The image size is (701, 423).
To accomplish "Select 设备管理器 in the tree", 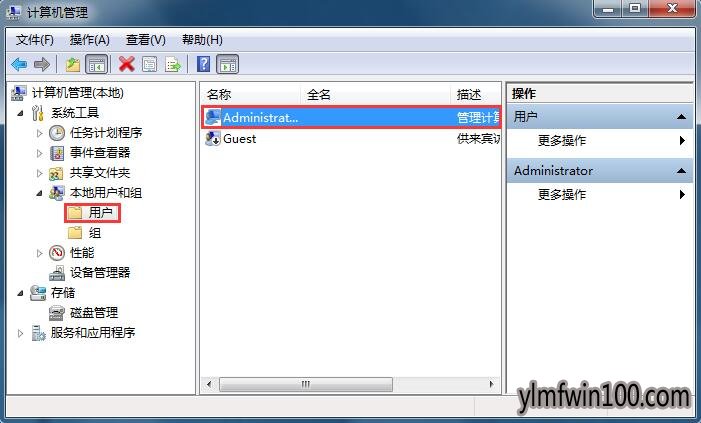I will pyautogui.click(x=100, y=273).
